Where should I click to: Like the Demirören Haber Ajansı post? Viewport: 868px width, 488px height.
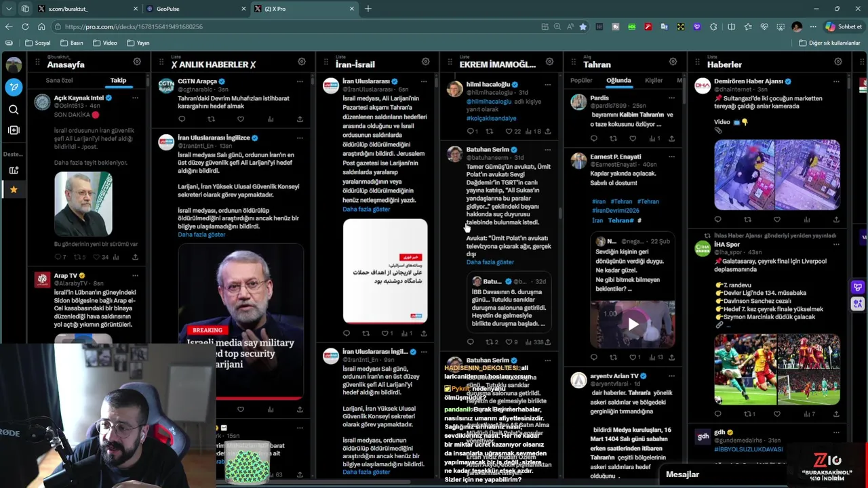pyautogui.click(x=777, y=220)
